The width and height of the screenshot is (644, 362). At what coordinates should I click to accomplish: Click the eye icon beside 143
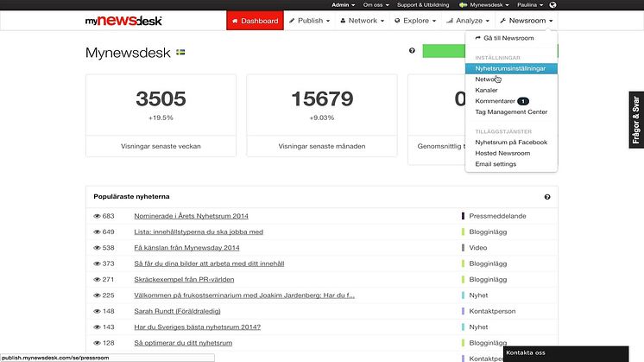(x=97, y=327)
